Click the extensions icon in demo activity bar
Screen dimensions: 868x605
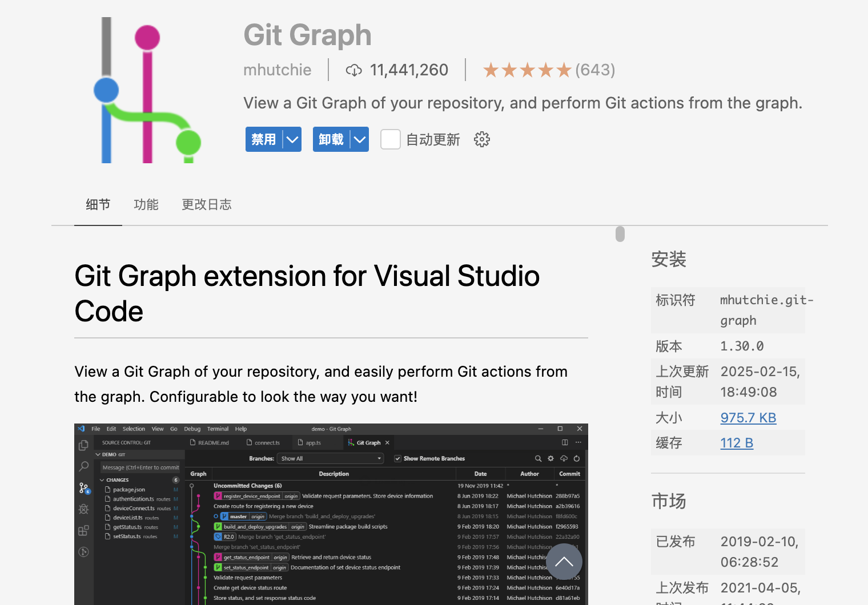pos(84,531)
